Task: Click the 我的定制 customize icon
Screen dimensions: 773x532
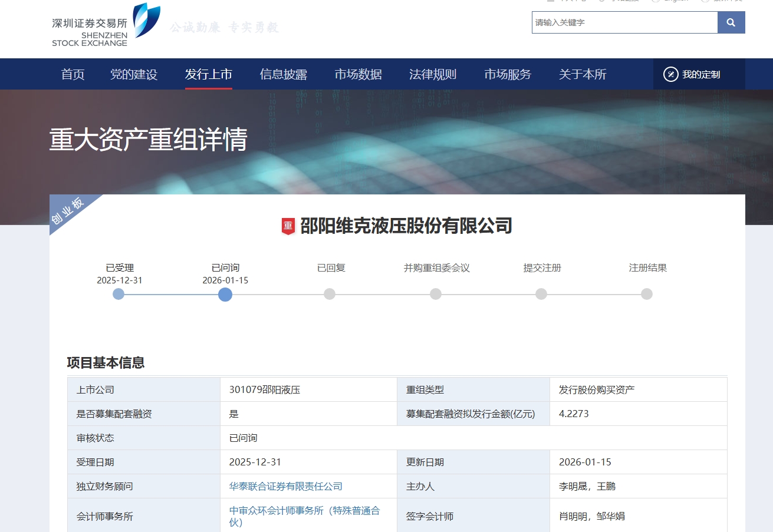Action: 671,74
